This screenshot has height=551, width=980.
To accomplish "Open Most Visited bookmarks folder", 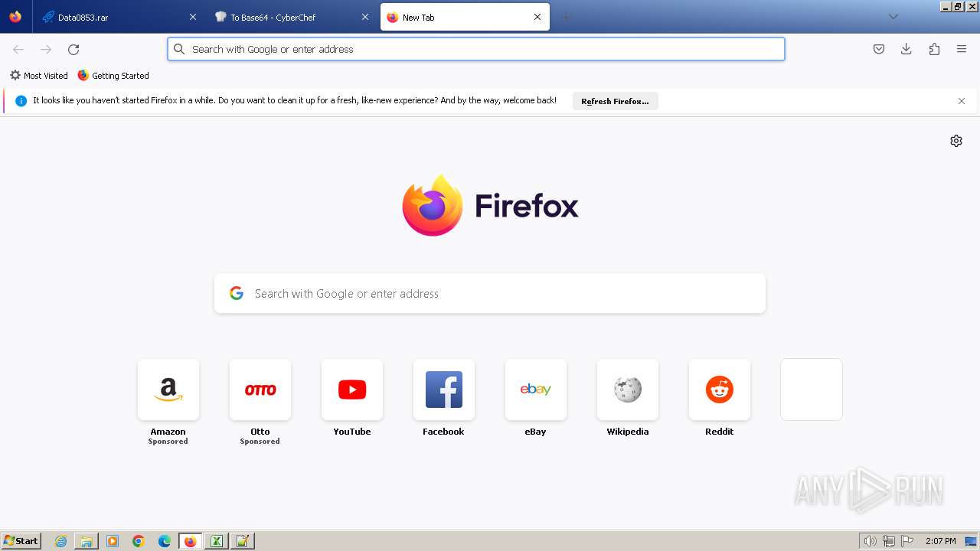I will click(38, 76).
